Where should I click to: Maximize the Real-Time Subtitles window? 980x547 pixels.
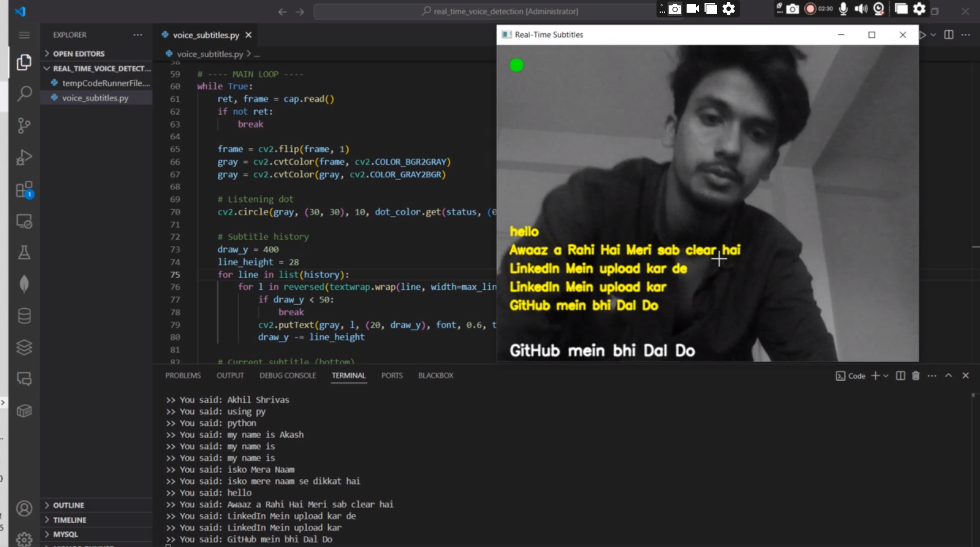[x=872, y=35]
